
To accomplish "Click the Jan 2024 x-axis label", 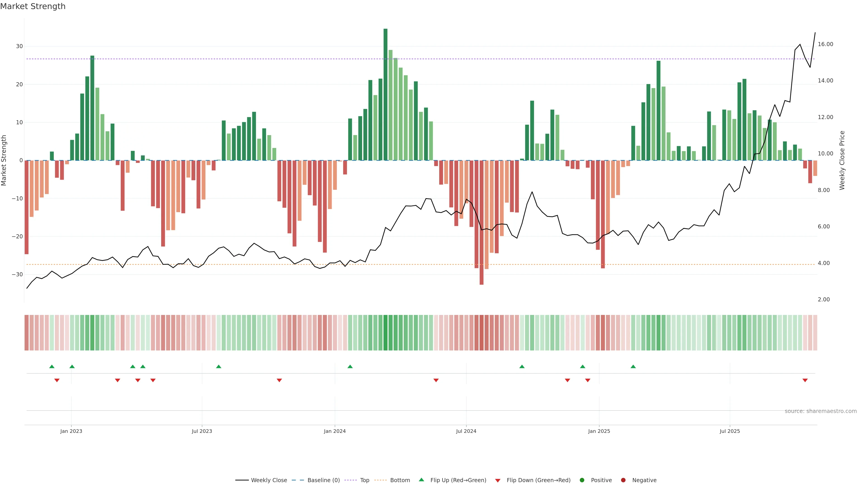I will tap(335, 431).
